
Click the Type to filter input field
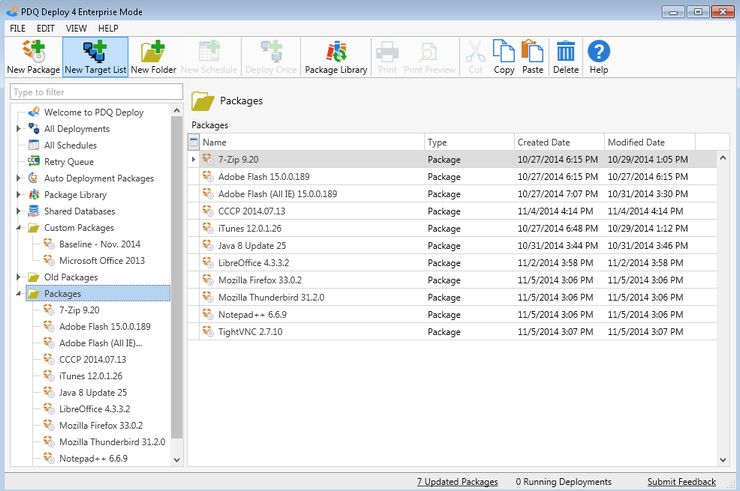pos(96,92)
